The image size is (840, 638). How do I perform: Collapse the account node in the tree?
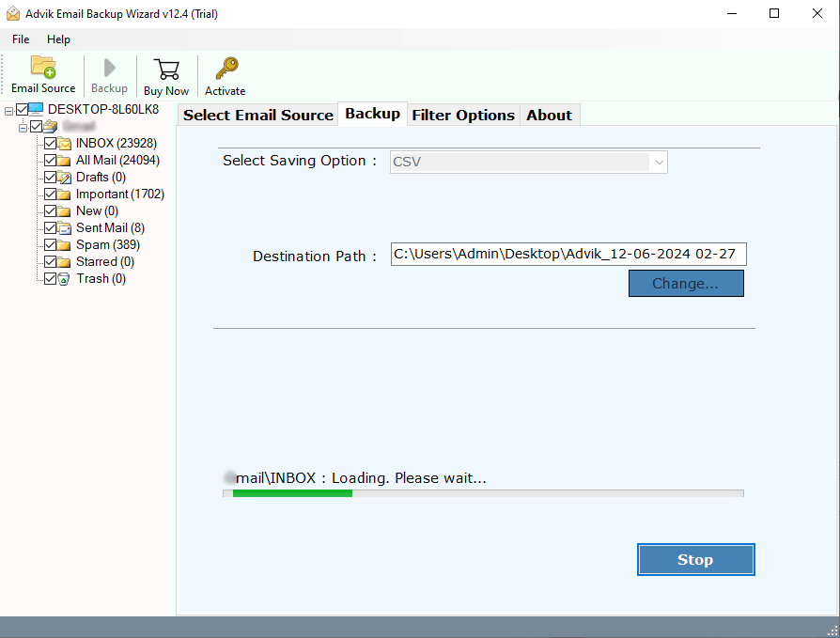coord(23,128)
